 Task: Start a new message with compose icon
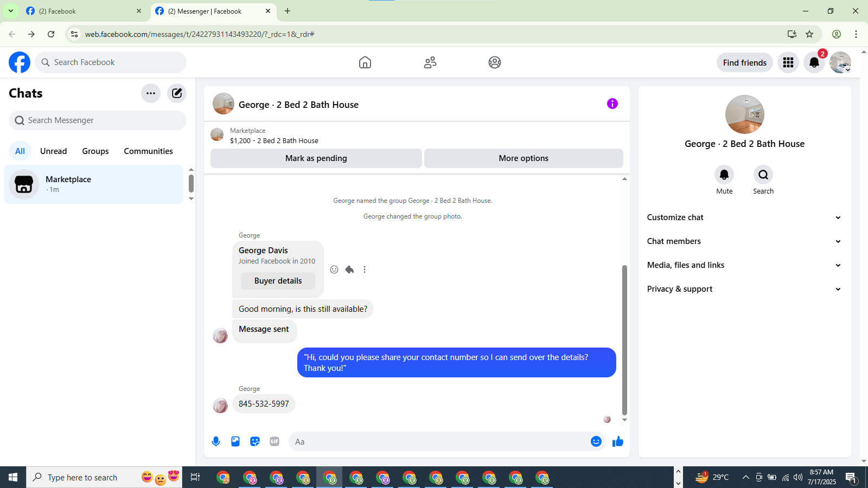click(x=177, y=93)
